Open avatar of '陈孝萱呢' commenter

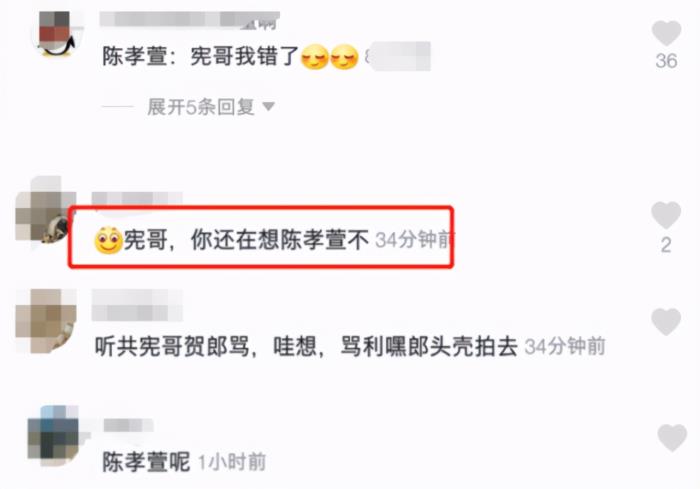tap(53, 432)
